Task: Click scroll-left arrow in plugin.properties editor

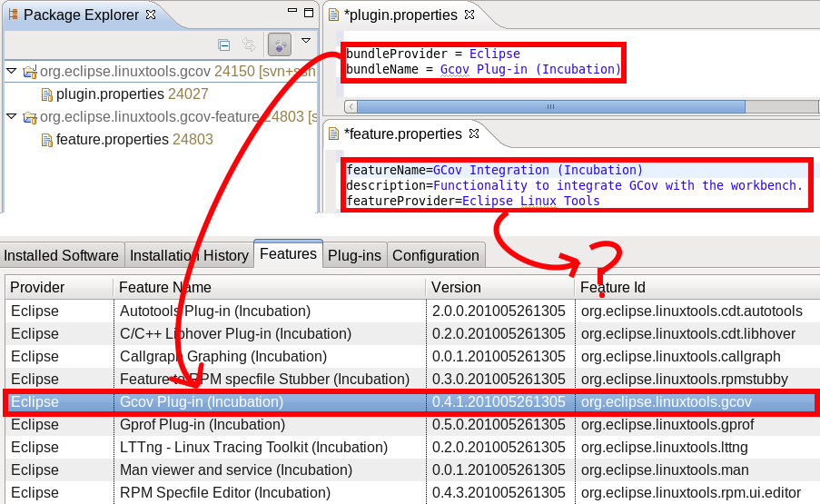Action: (x=351, y=106)
